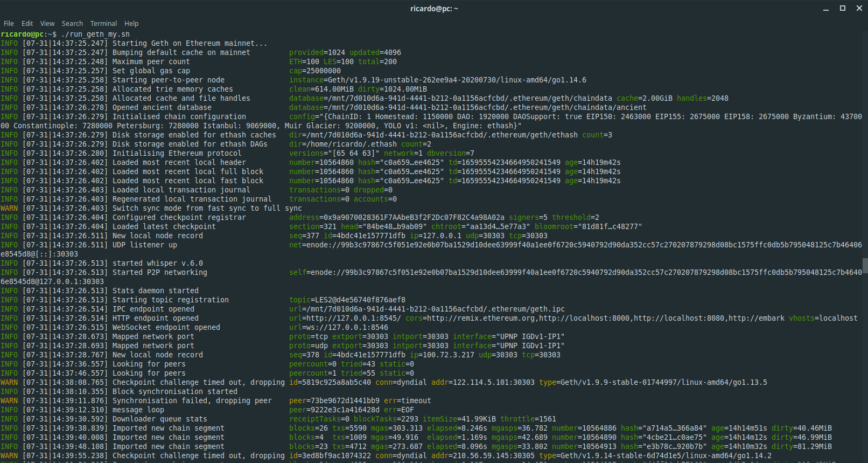Click 'Loaded latest checkpoint' message
This screenshot has height=463, width=868.
tap(164, 226)
